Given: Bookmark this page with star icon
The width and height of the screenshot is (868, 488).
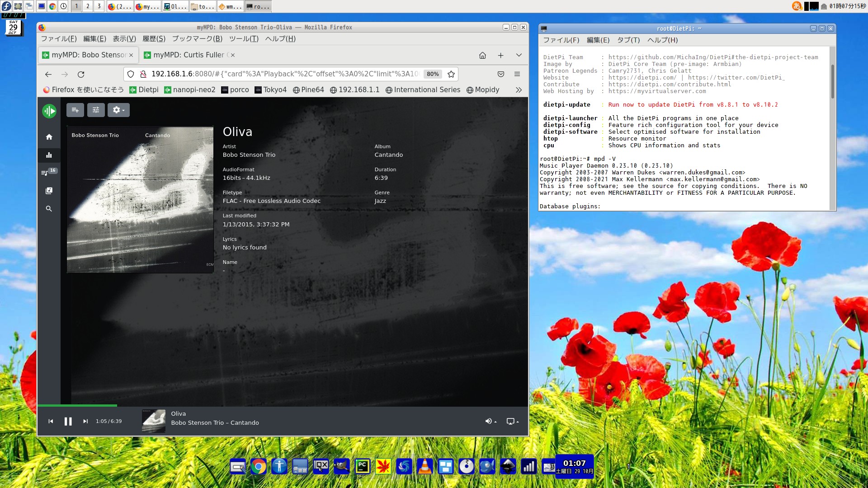Looking at the screenshot, I should coord(451,74).
